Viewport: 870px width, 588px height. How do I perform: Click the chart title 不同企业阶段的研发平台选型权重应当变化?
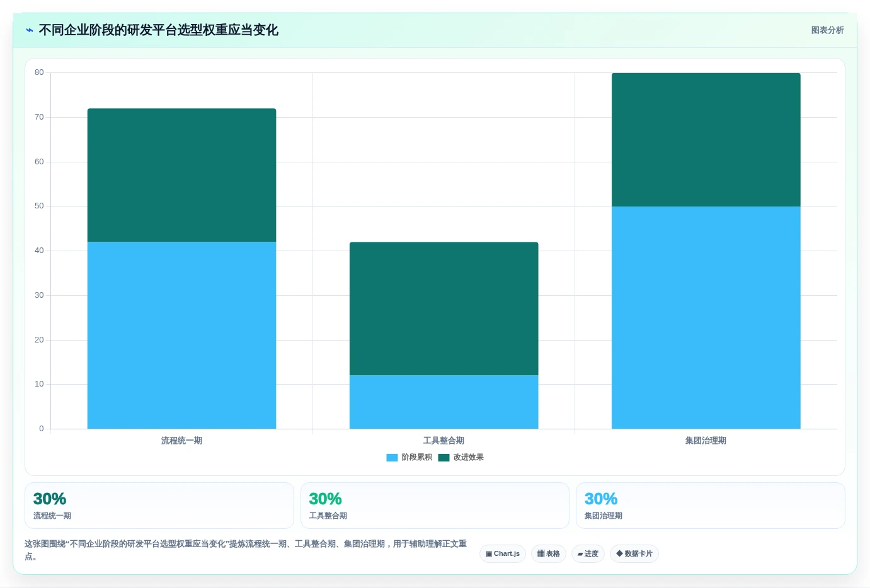point(158,30)
